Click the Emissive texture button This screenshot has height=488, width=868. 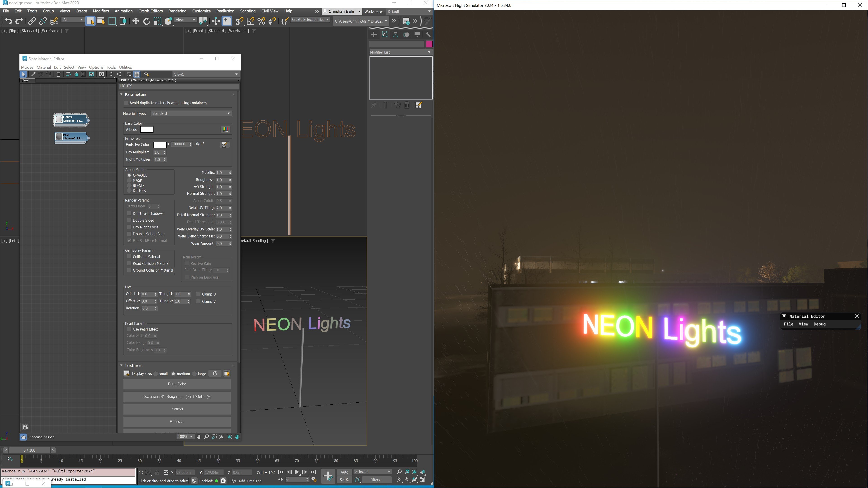coord(177,422)
